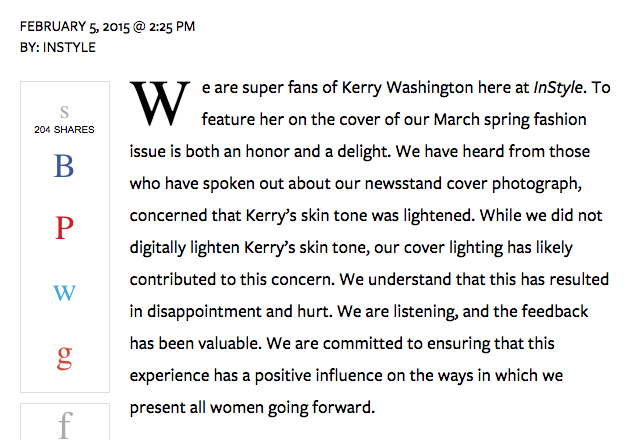Click the large drop cap W
The width and height of the screenshot is (631, 440).
160,103
